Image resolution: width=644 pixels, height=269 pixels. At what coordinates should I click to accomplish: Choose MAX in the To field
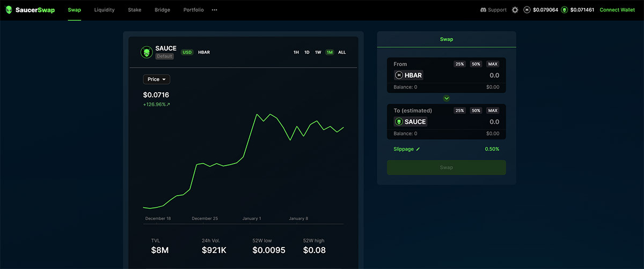click(493, 110)
